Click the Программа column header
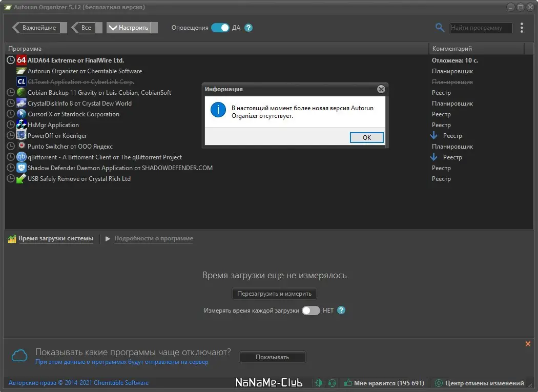The image size is (538, 392). pyautogui.click(x=217, y=49)
